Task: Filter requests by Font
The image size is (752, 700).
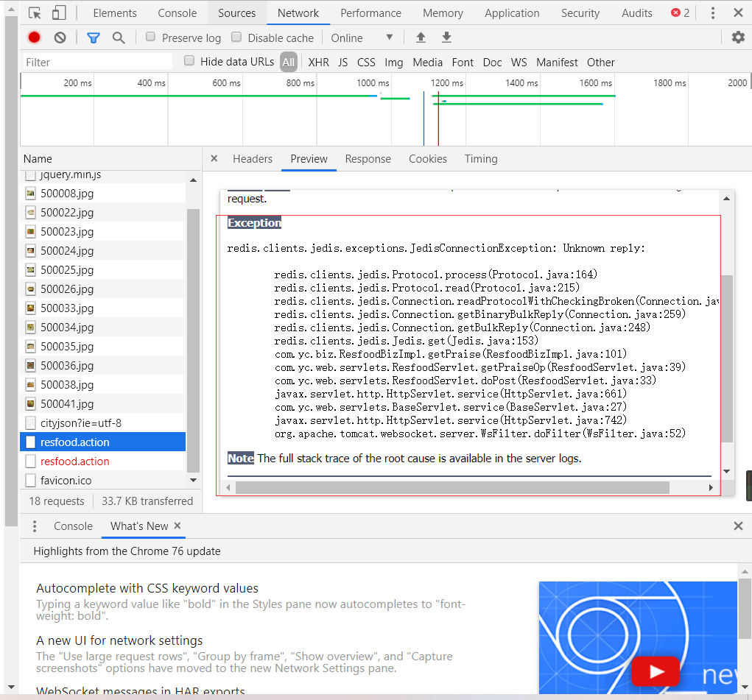Action: coord(463,63)
